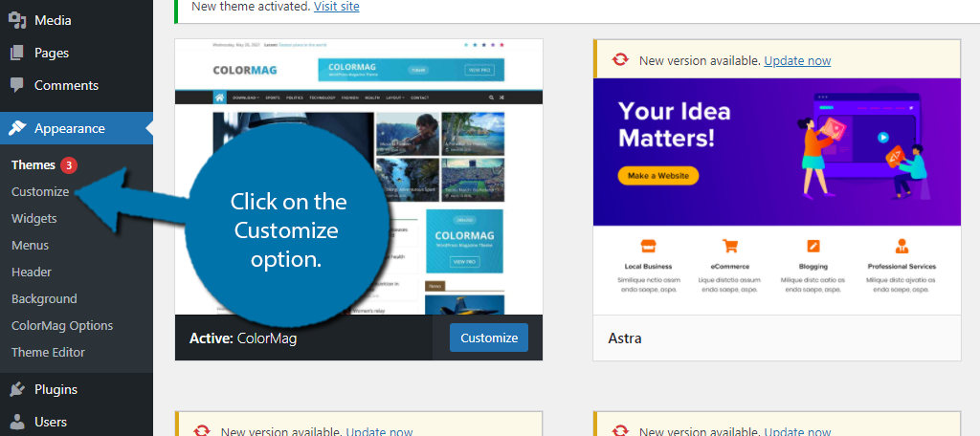Click the Professional Services person icon
Viewport: 980px width, 436px height.
coord(902,246)
